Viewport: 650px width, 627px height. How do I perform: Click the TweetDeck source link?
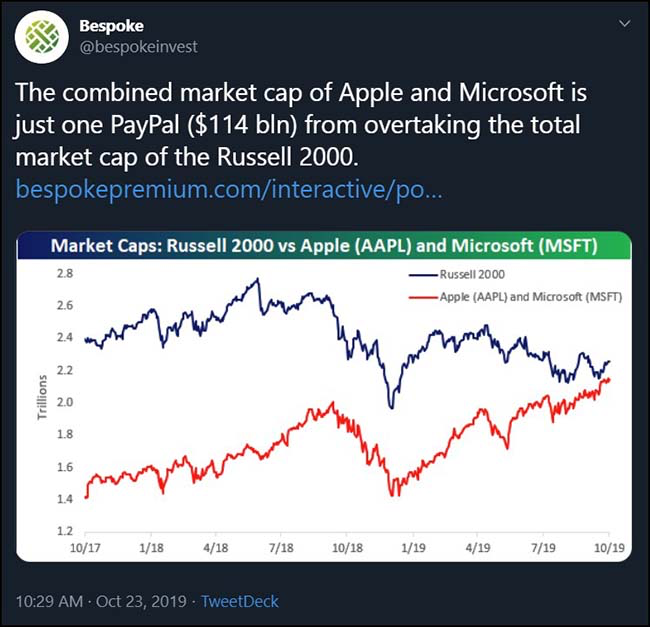coord(240,601)
